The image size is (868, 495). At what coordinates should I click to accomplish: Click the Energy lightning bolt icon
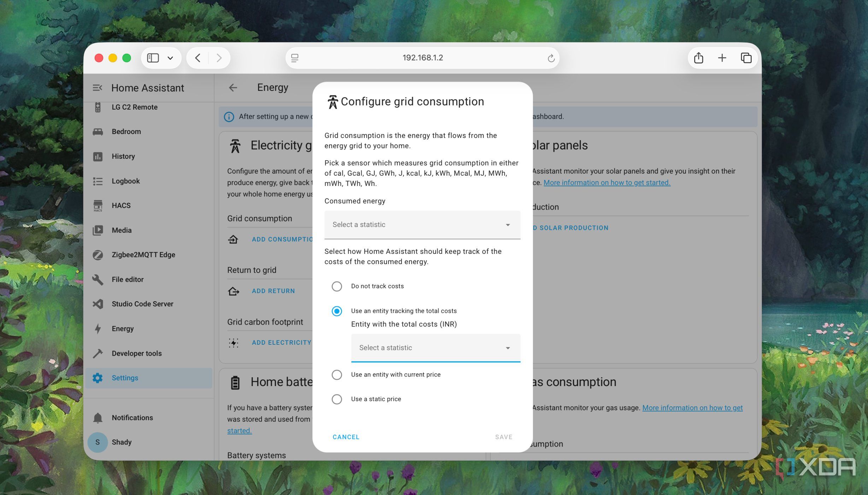tap(98, 329)
